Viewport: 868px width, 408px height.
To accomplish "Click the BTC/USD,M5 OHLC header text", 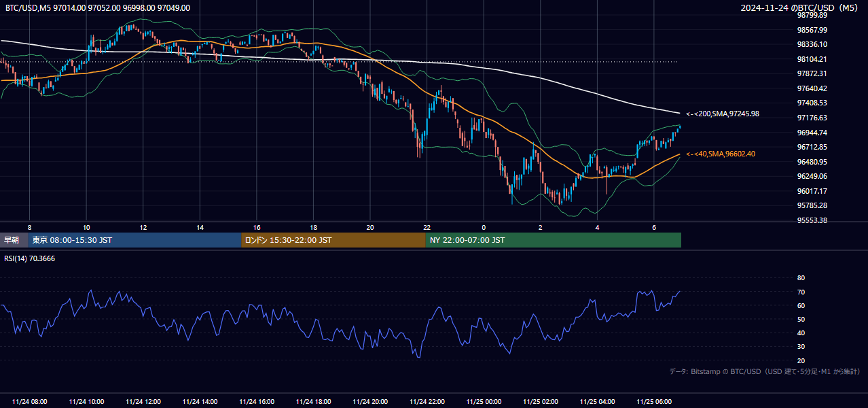I will click(x=98, y=7).
